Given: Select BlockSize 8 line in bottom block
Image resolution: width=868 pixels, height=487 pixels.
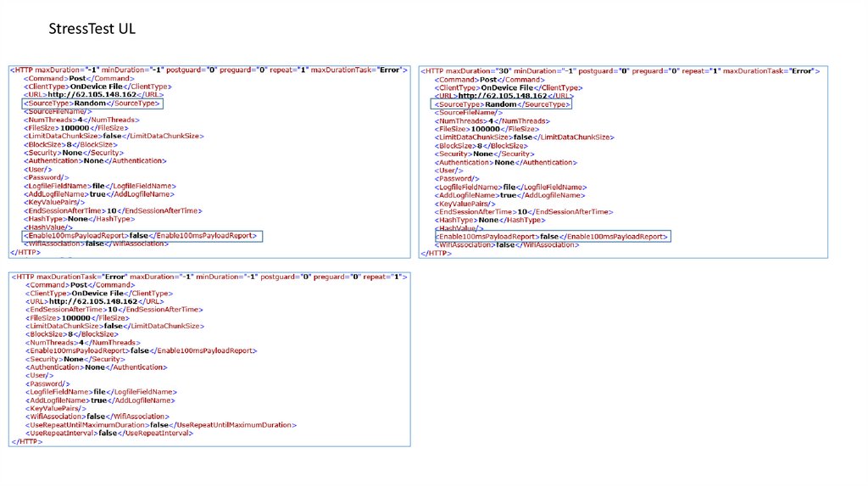Looking at the screenshot, I should click(x=72, y=334).
